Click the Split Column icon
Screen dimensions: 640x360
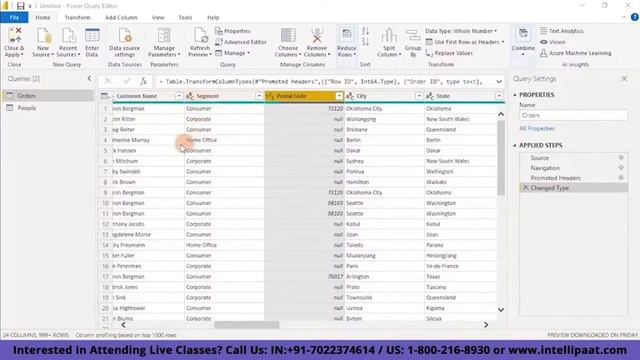pos(389,36)
